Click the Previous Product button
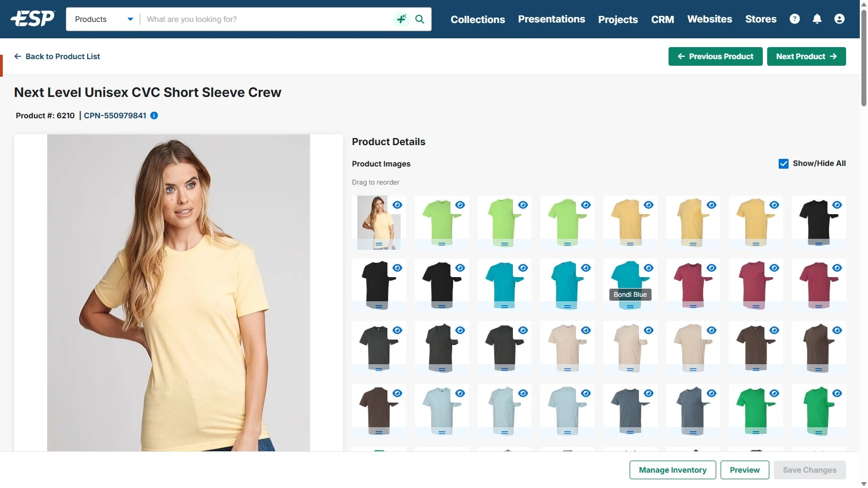The width and height of the screenshot is (868, 488). pos(715,56)
